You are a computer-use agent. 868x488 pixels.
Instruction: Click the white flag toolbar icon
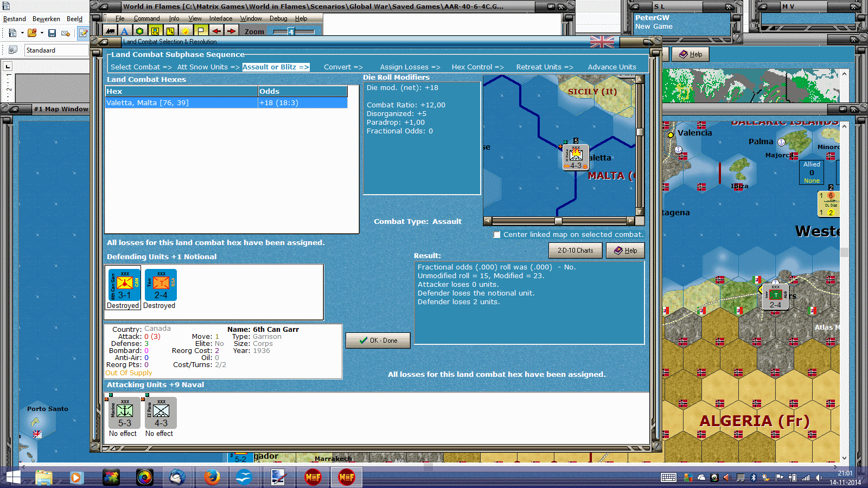pyautogui.click(x=200, y=31)
